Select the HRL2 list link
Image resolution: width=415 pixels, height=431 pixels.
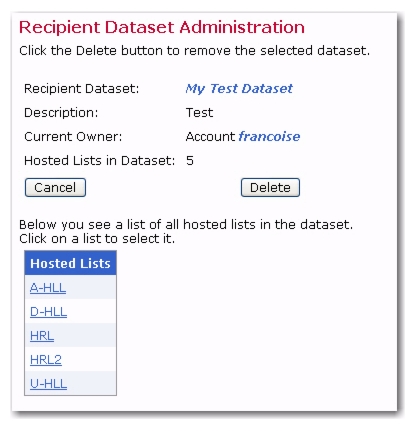(x=46, y=359)
